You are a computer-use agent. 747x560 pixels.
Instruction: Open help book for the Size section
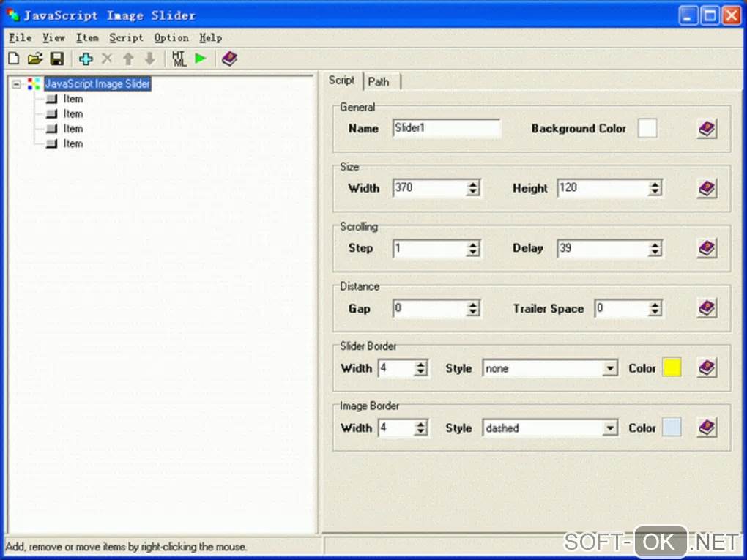(707, 189)
